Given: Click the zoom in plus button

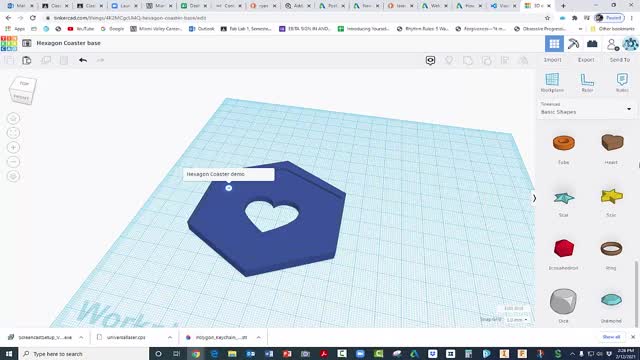Looking at the screenshot, I should coord(13,147).
